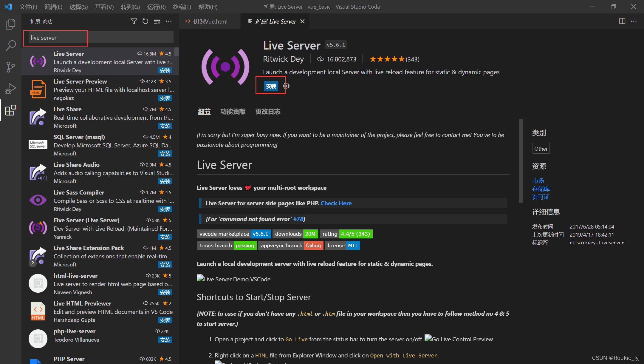The height and width of the screenshot is (364, 644).
Task: Switch to the 初识Vue.html tab
Action: (x=210, y=21)
